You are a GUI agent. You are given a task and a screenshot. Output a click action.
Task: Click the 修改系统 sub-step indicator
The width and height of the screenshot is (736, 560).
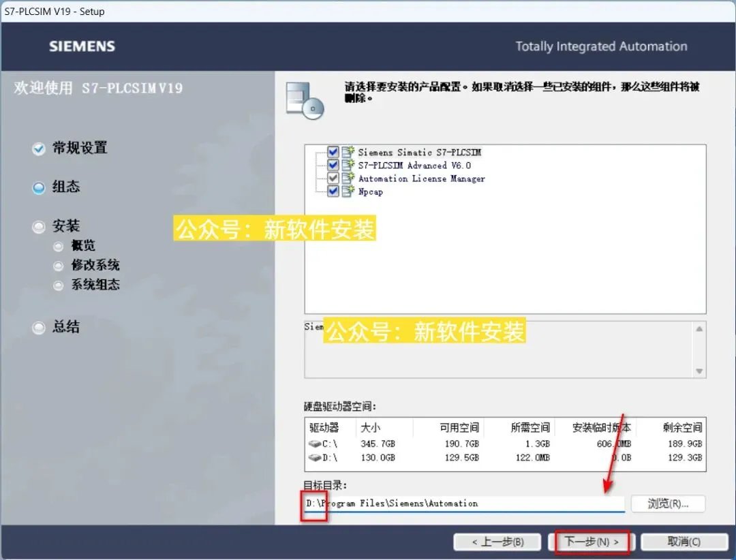tap(58, 266)
